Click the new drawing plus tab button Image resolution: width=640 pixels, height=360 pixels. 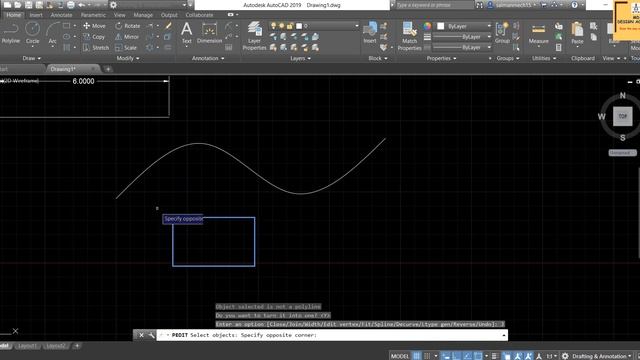tap(108, 69)
